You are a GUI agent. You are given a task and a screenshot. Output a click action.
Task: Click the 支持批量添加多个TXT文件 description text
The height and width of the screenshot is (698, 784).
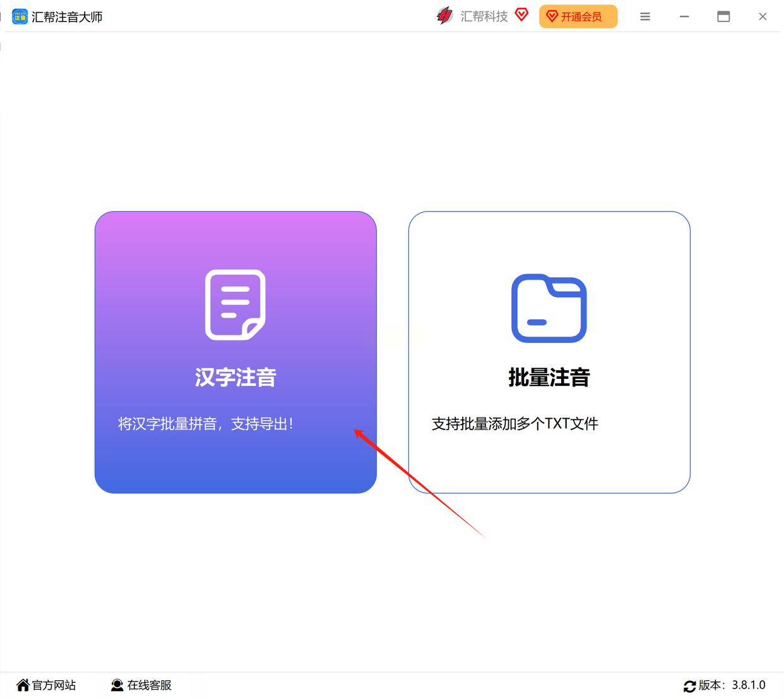coord(515,424)
